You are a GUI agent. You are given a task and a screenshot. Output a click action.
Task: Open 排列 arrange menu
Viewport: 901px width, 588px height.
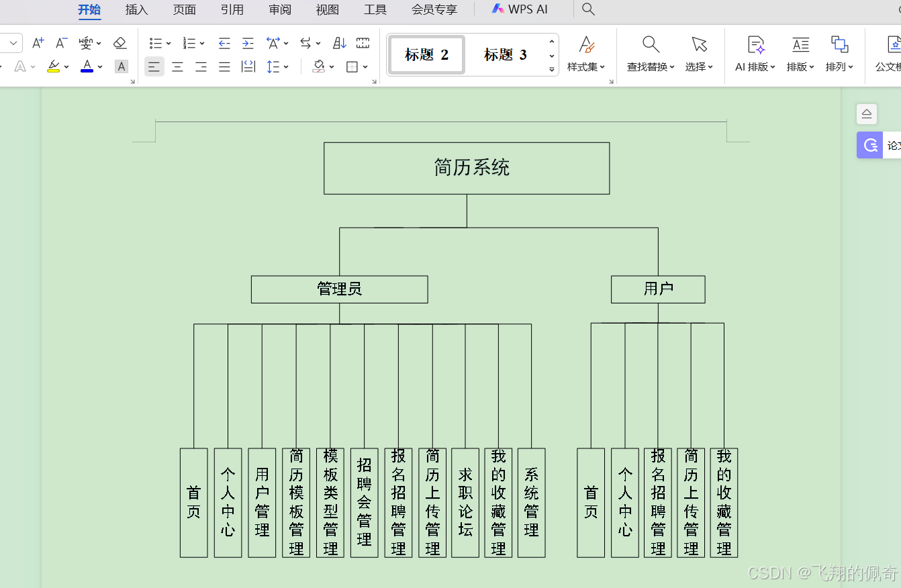pos(839,54)
